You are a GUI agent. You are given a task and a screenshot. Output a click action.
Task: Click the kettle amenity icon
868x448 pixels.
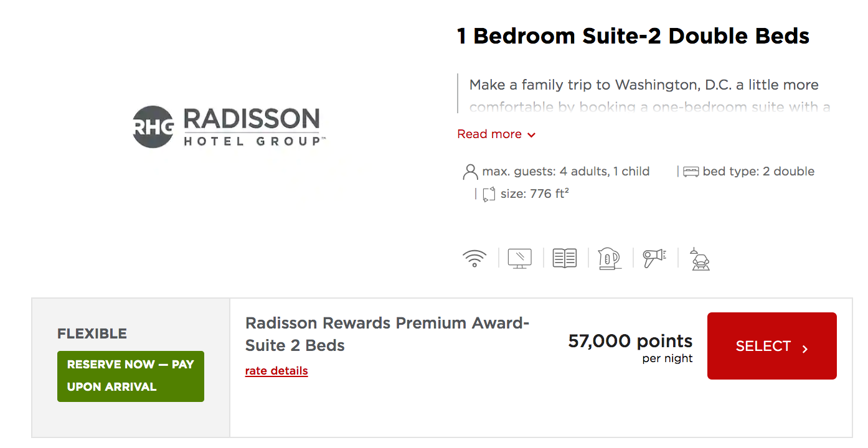[610, 258]
